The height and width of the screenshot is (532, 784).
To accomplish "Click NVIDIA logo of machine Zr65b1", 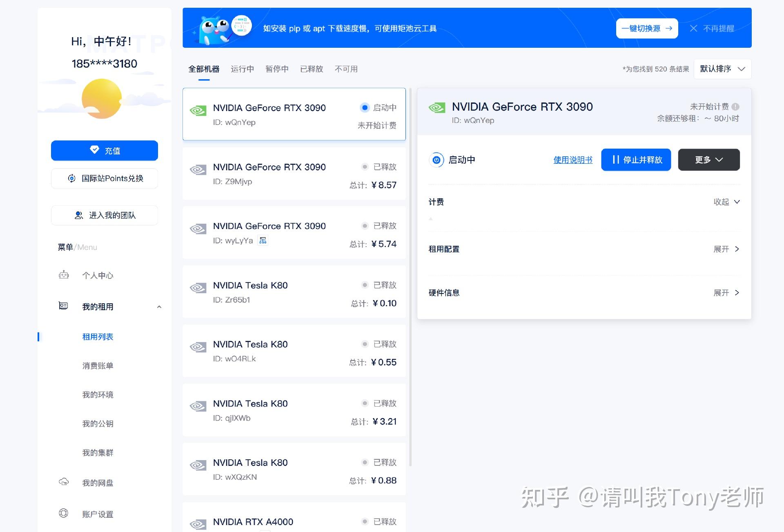I will tap(198, 288).
